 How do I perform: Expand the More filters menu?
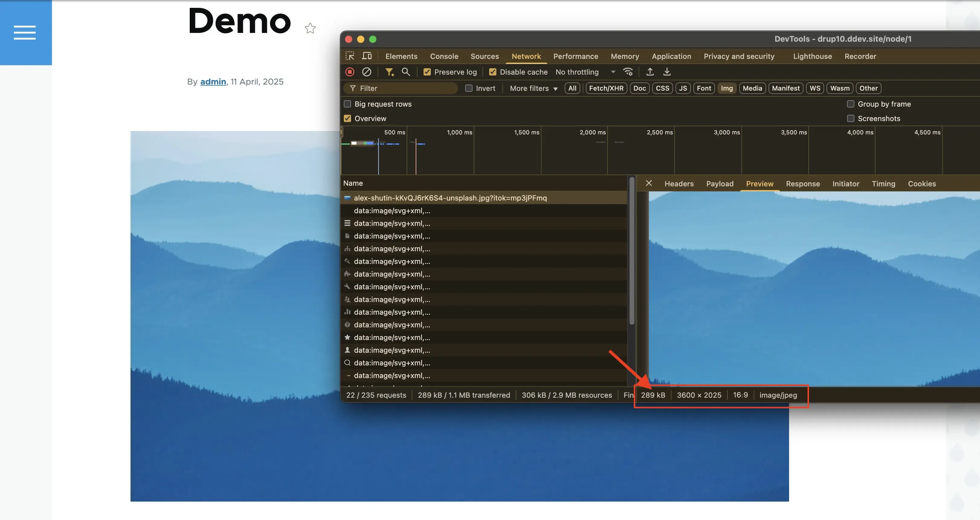[532, 88]
